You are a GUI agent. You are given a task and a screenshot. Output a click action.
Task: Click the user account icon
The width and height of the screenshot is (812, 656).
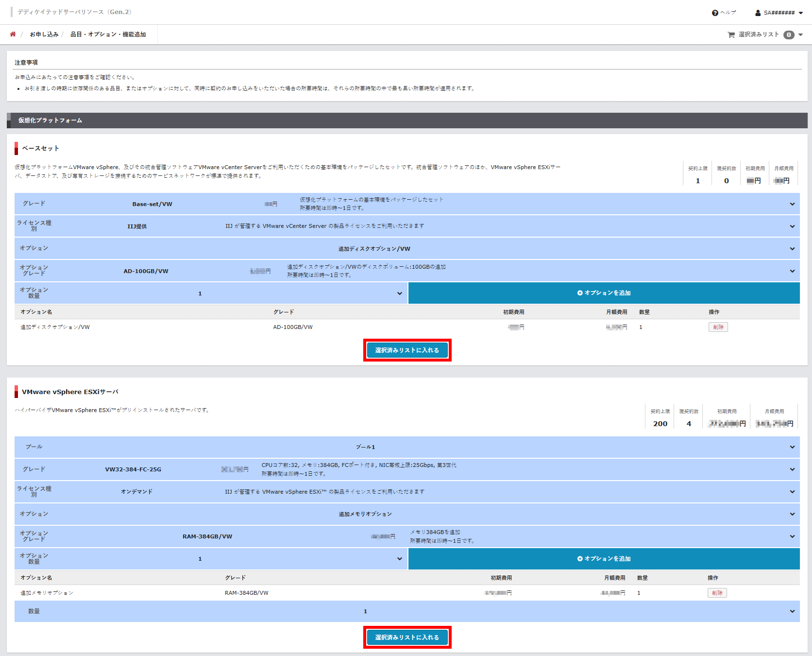coord(758,13)
